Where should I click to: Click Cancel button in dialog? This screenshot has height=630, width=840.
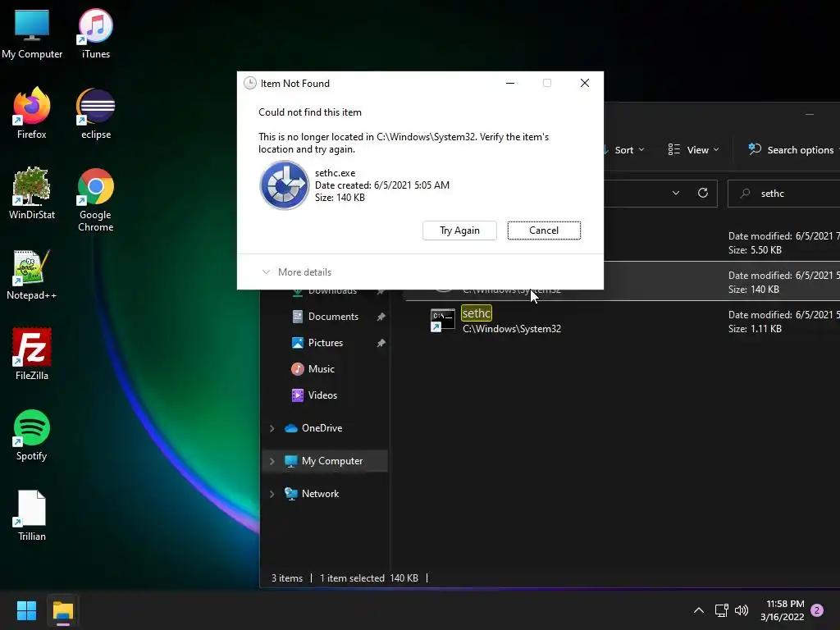(544, 231)
